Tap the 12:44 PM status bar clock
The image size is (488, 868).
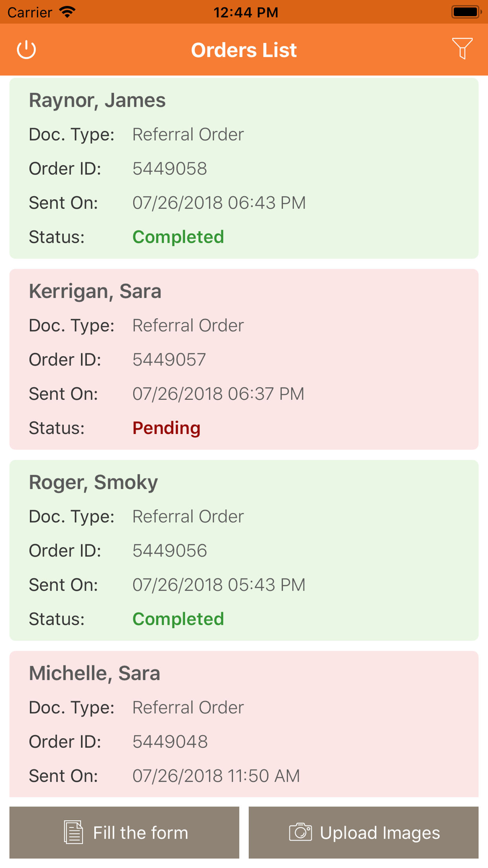[246, 12]
